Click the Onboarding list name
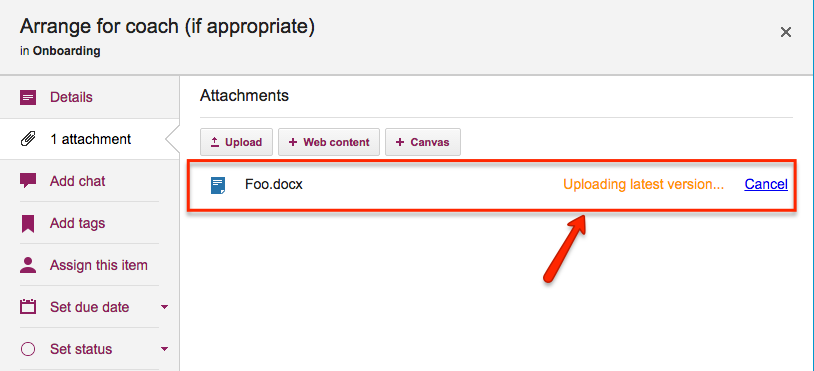This screenshot has height=371, width=814. click(x=66, y=51)
